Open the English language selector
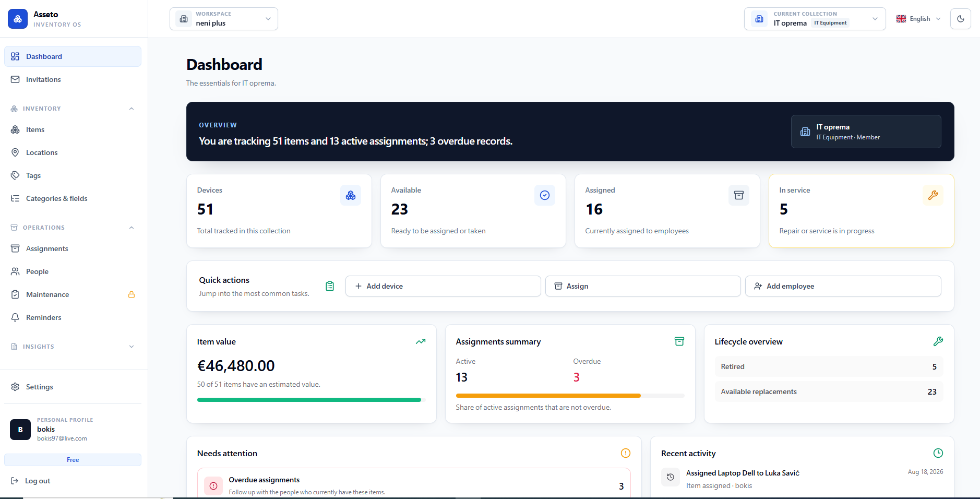This screenshot has height=499, width=980. [918, 19]
